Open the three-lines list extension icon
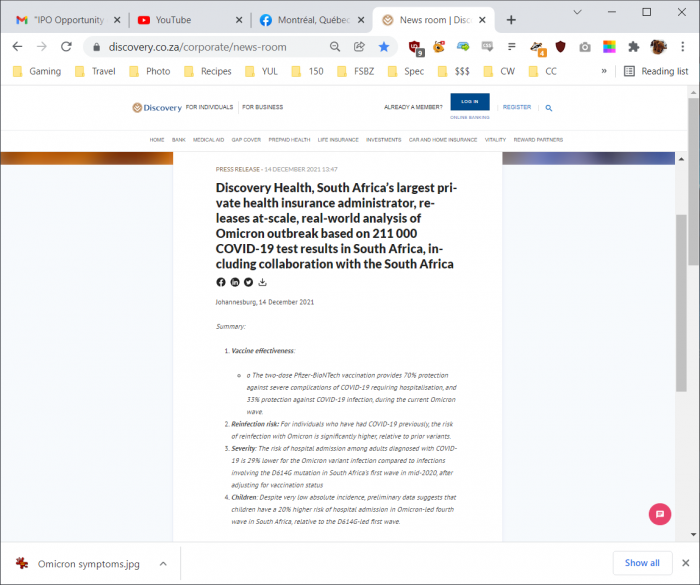Screen dimensions: 700x585 coord(512,46)
